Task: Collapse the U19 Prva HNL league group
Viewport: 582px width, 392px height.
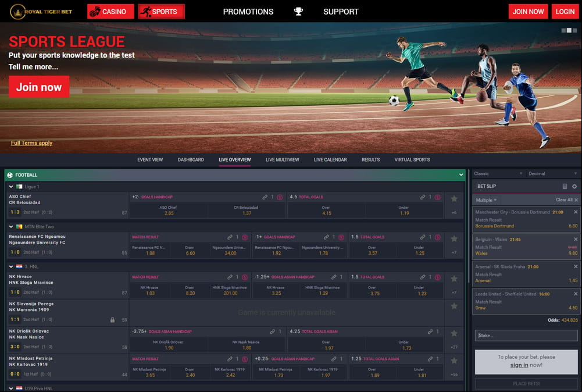Action: [11, 389]
